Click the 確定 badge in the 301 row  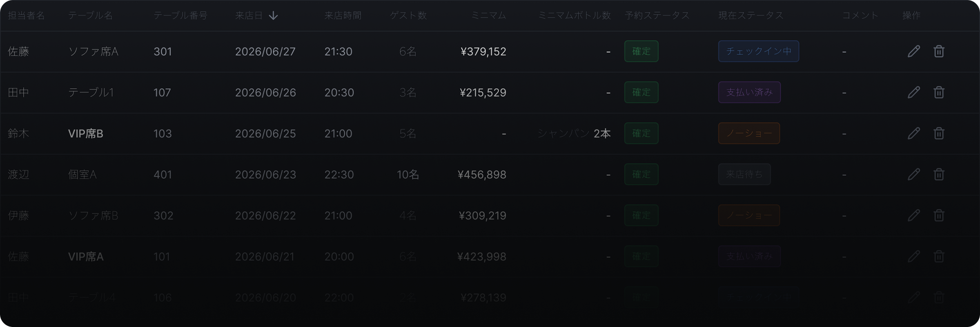[641, 52]
